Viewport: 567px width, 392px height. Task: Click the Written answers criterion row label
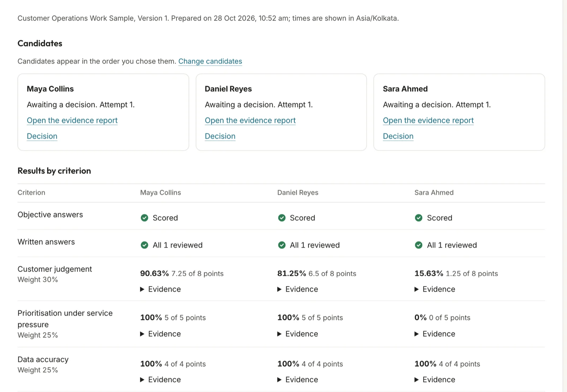coord(46,242)
